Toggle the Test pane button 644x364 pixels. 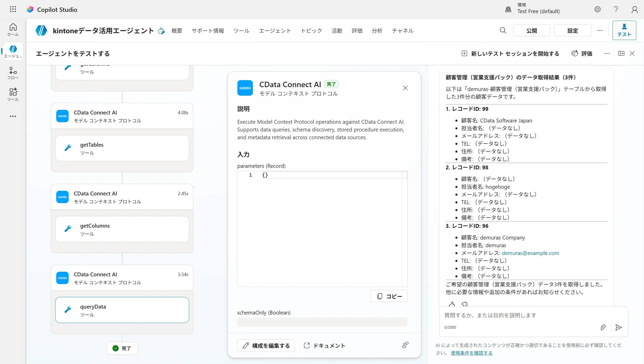(x=624, y=30)
